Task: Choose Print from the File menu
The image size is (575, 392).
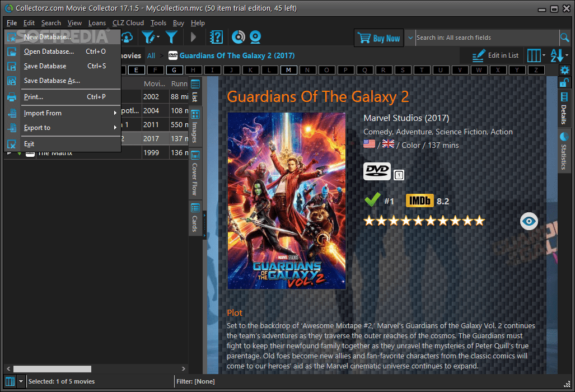Action: point(62,97)
